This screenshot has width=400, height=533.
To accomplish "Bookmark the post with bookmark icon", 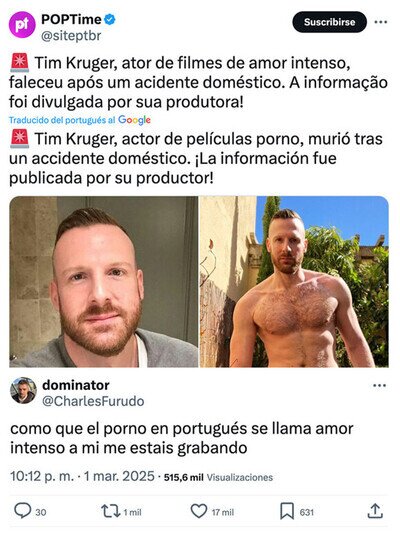I will click(286, 512).
